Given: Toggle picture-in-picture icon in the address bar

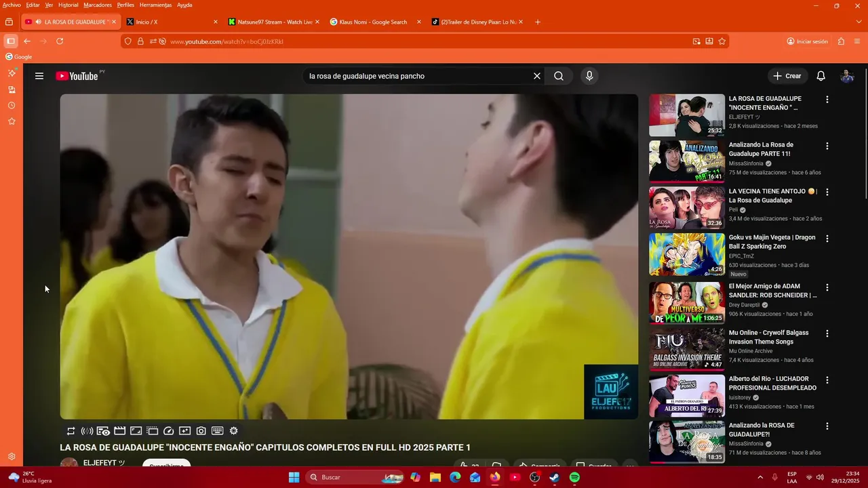Looking at the screenshot, I should click(696, 41).
